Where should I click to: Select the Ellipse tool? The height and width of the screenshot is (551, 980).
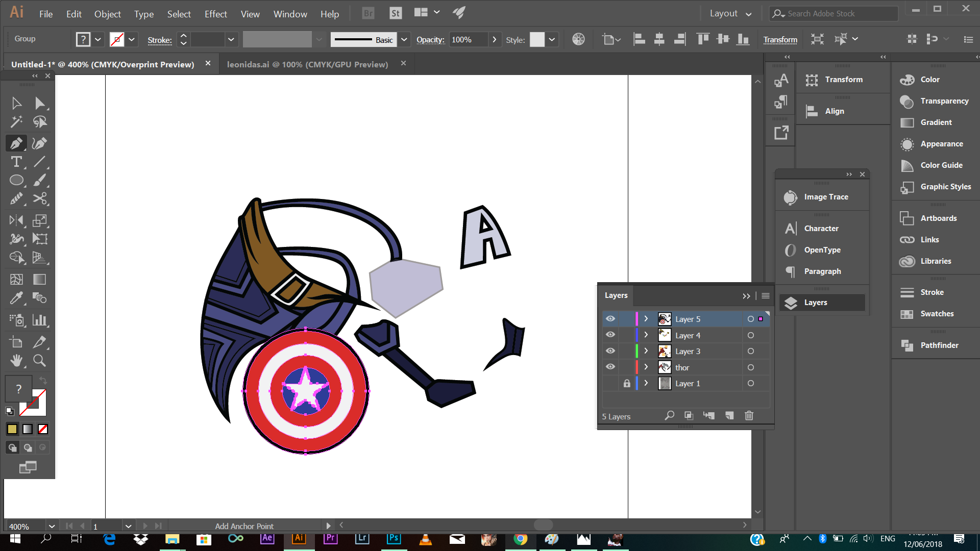(x=16, y=180)
